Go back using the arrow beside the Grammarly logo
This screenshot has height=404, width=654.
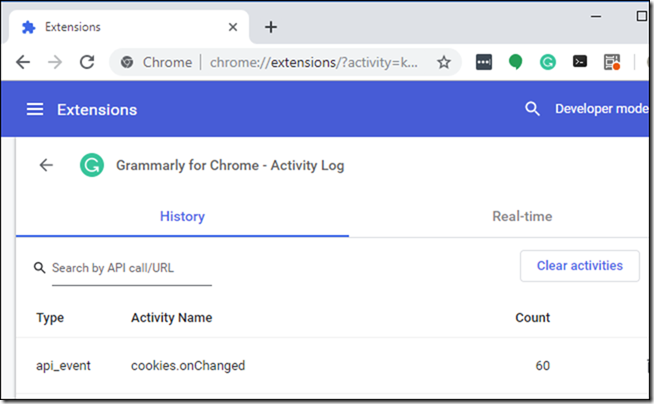pos(46,165)
